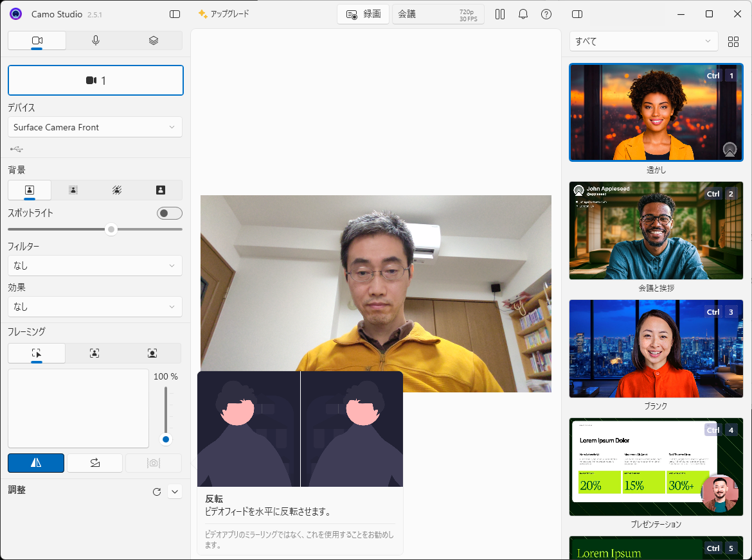Click the フレーミング section label
The height and width of the screenshot is (560, 752).
pyautogui.click(x=27, y=331)
